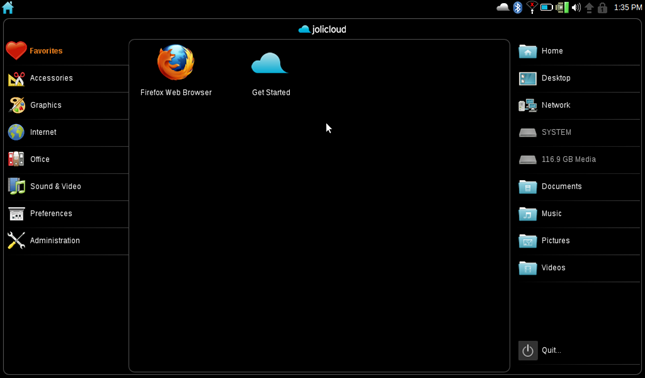Click the blue home icon in the top panel
The image size is (645, 378).
(x=8, y=7)
